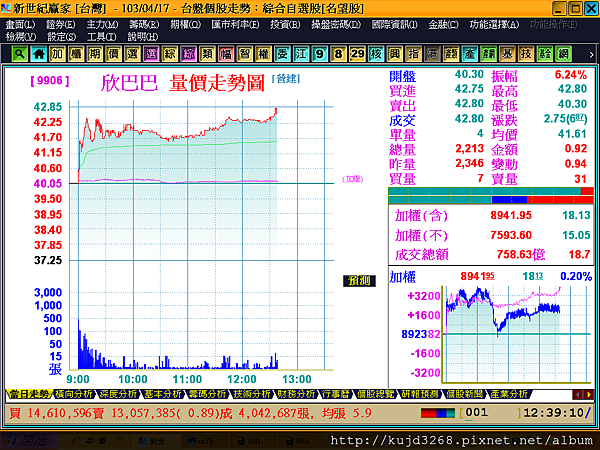Screen dimensions: 600x450
Task: Click the yellow 8 toolbar icon
Action: [x=338, y=54]
